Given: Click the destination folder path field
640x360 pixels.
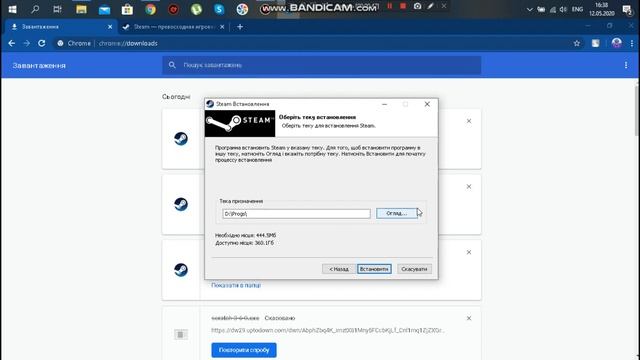Looking at the screenshot, I should (x=296, y=213).
